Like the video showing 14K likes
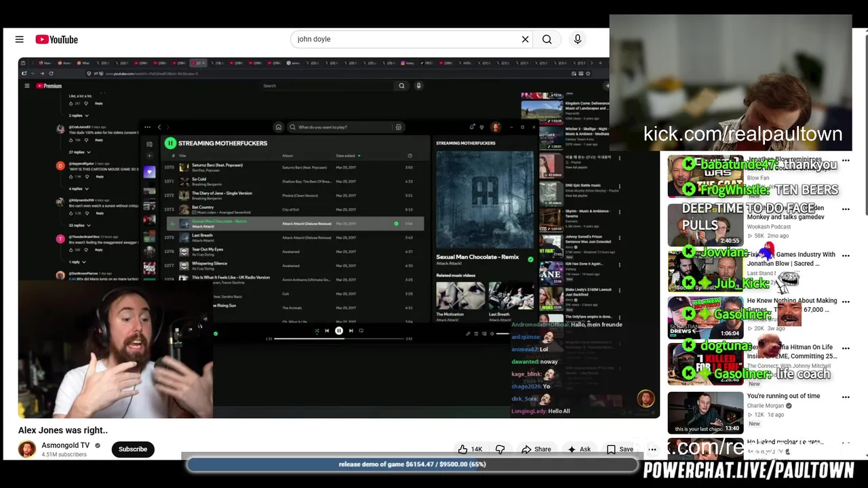 [x=470, y=449]
